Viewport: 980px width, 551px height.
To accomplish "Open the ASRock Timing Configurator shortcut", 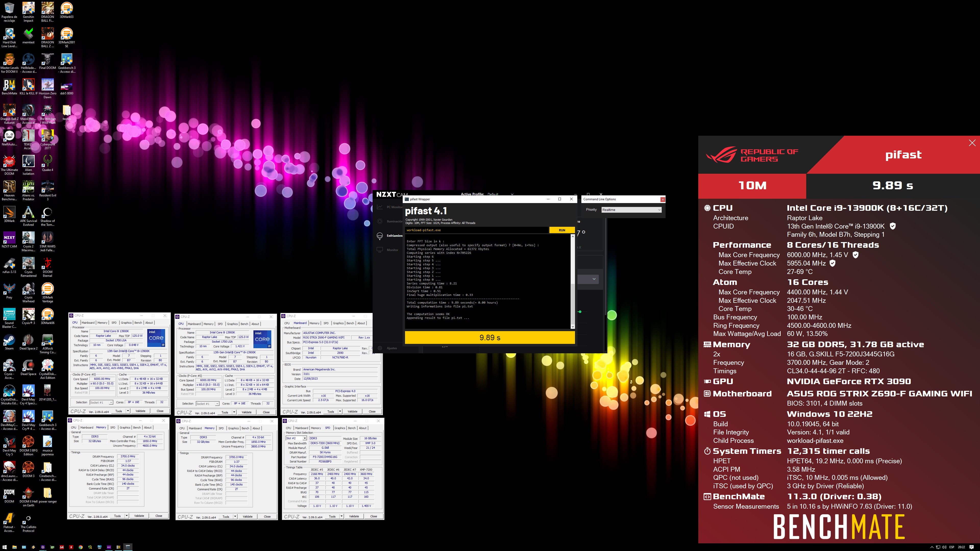I will tap(47, 344).
